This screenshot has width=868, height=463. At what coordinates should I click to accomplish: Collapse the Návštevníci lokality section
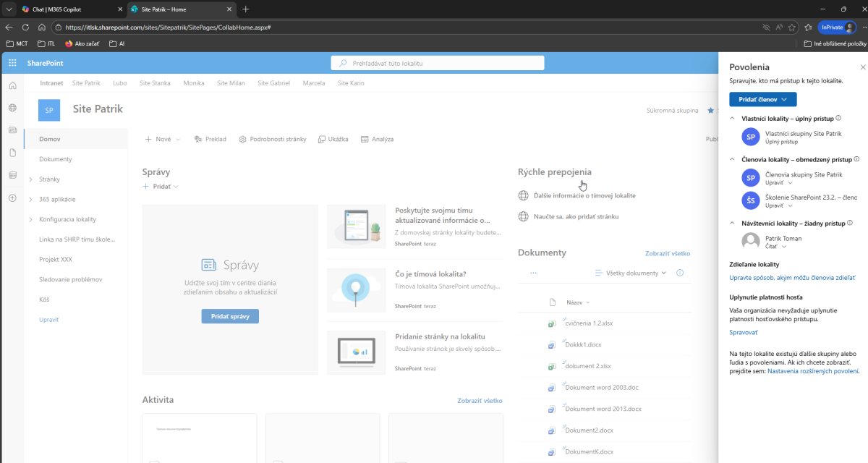(x=733, y=224)
